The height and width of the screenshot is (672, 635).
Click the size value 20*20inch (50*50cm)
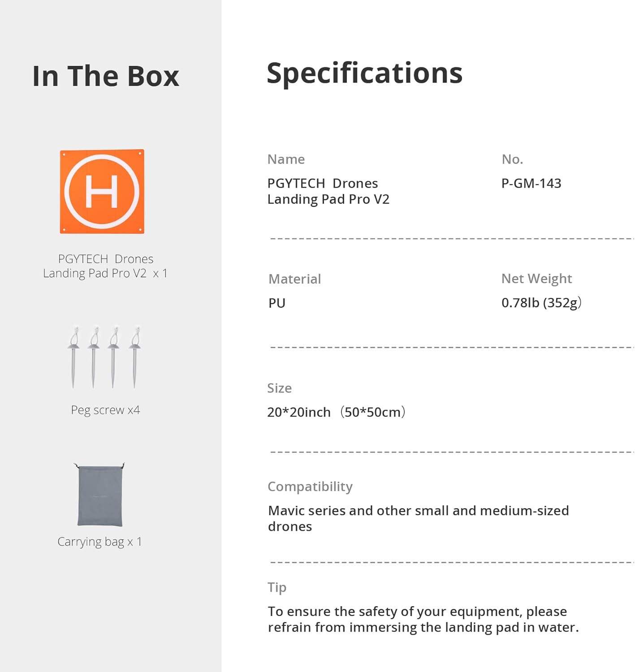(x=337, y=412)
